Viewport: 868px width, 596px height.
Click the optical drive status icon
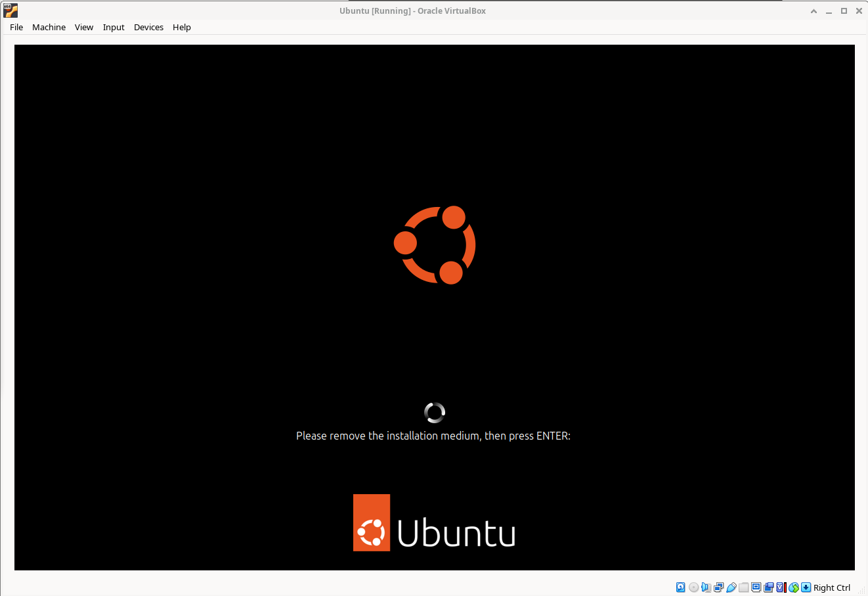(x=693, y=587)
